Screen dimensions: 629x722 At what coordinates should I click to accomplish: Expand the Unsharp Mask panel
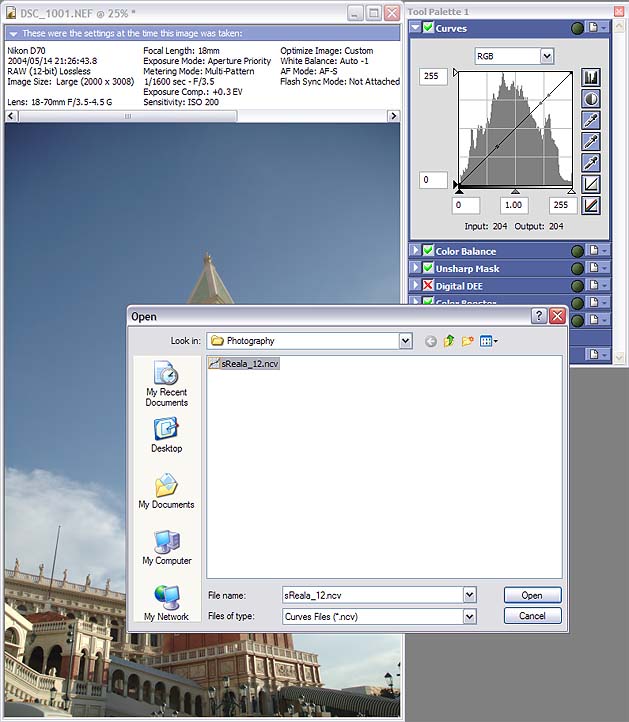[x=415, y=269]
